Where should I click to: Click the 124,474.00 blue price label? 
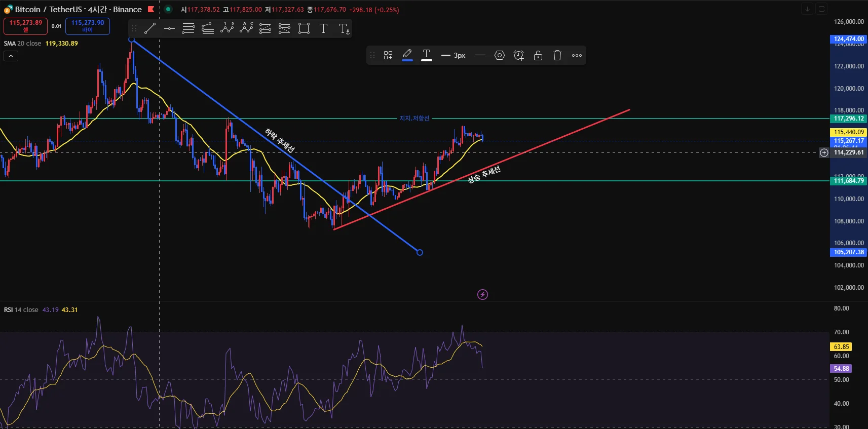click(849, 39)
